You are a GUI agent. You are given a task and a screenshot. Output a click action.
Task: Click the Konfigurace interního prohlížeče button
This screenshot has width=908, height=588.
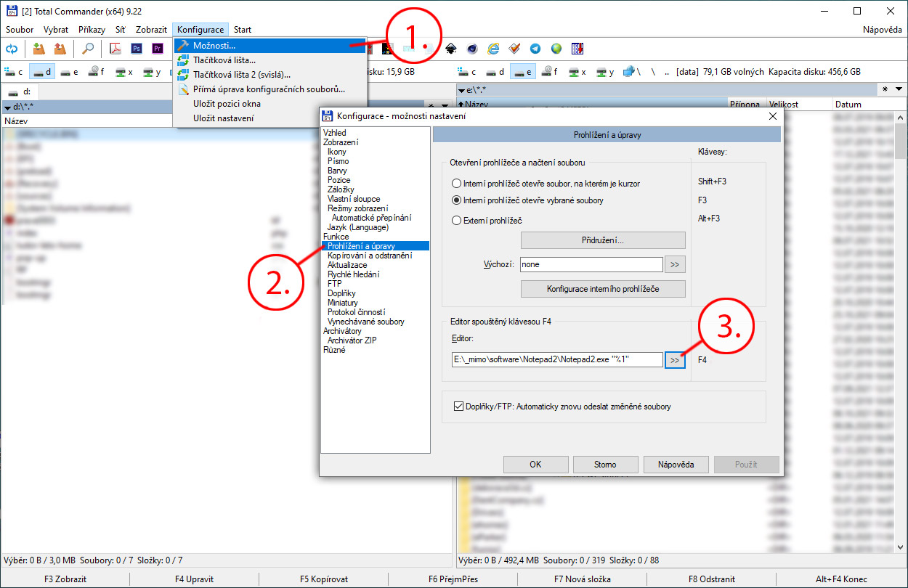point(603,289)
